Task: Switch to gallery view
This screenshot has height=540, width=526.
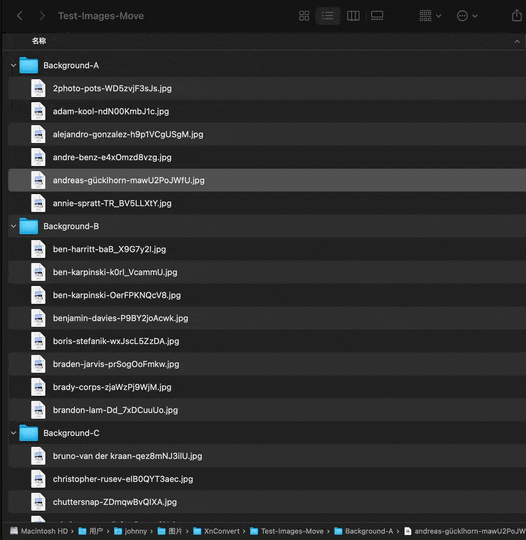Action: [377, 16]
